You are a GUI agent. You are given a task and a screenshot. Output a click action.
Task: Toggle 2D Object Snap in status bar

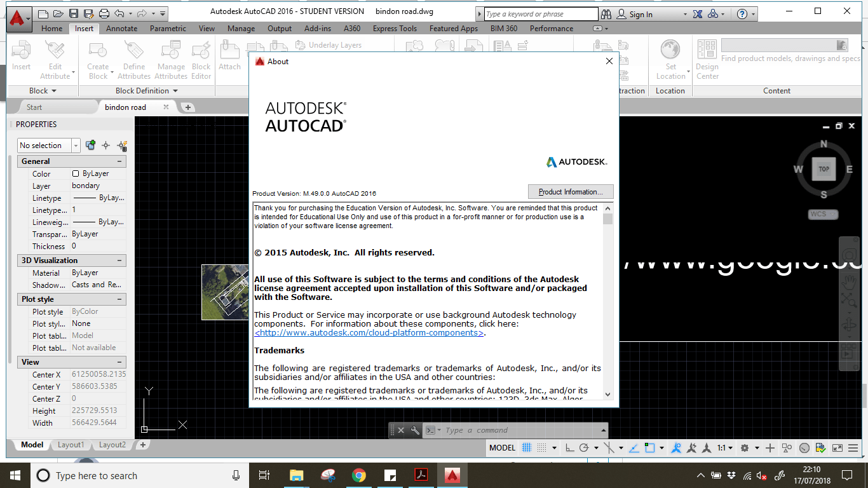tap(649, 447)
